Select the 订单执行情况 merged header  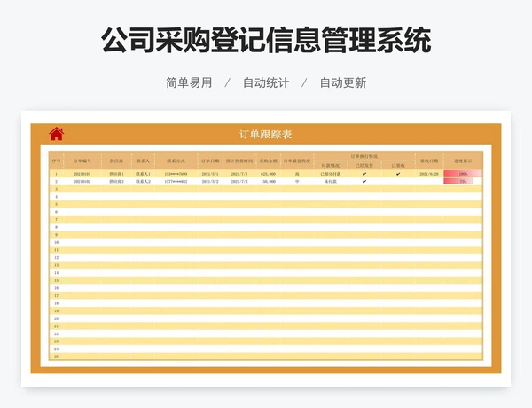364,156
